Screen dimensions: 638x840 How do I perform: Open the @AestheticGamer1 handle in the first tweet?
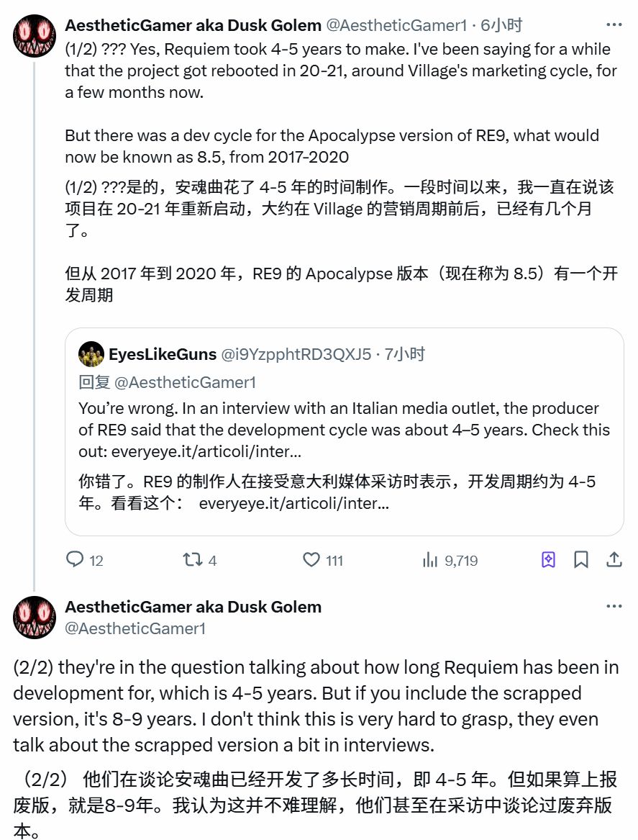point(397,25)
